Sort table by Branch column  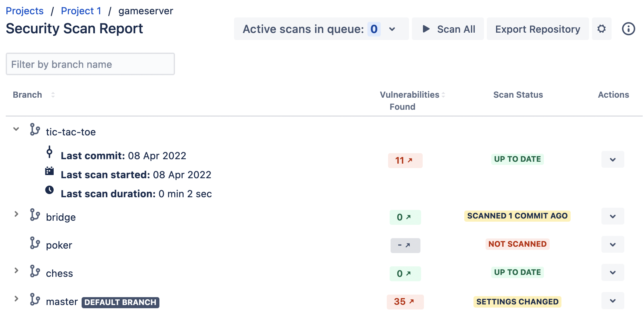53,95
